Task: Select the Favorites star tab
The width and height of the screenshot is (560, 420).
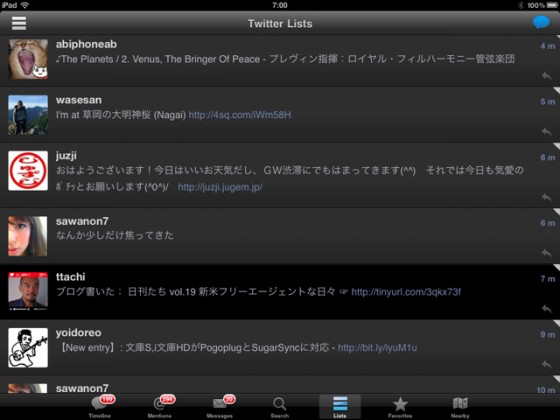Action: [400, 407]
